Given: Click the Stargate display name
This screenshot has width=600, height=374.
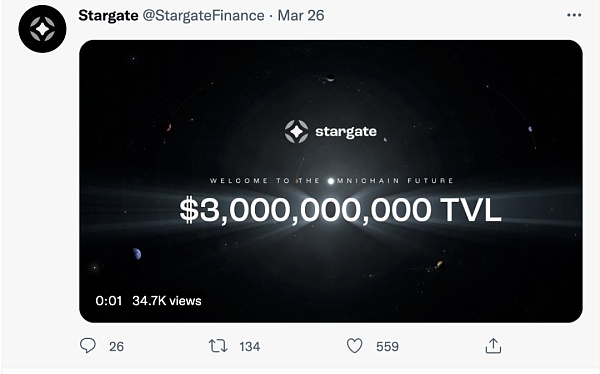Looking at the screenshot, I should [108, 16].
